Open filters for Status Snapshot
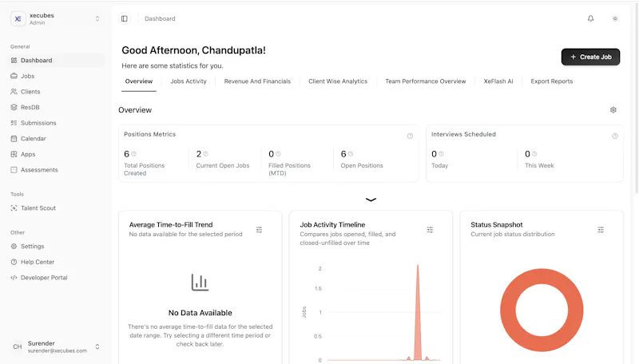The width and height of the screenshot is (639, 364). 601,230
